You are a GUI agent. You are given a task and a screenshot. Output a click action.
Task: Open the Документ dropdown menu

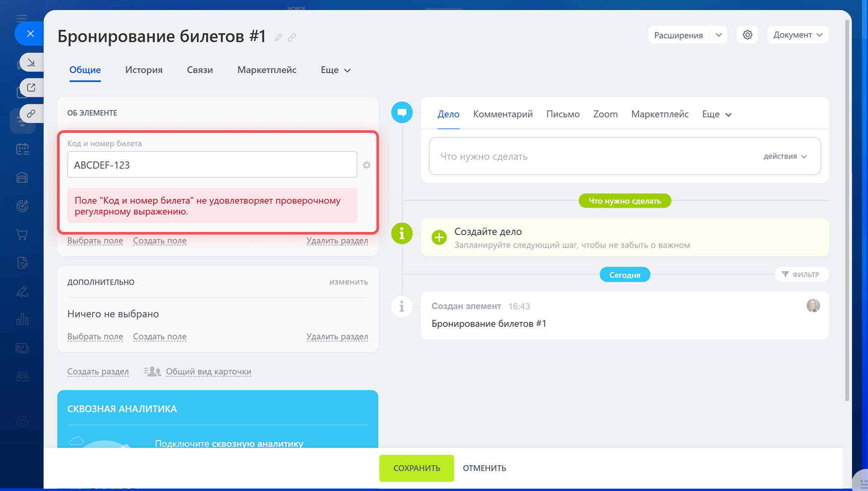tap(797, 35)
